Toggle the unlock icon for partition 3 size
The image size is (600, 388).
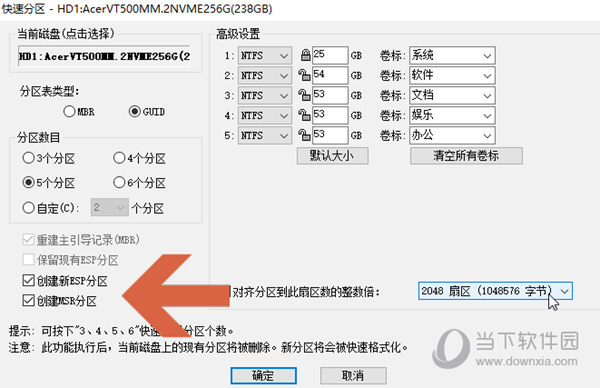point(304,95)
